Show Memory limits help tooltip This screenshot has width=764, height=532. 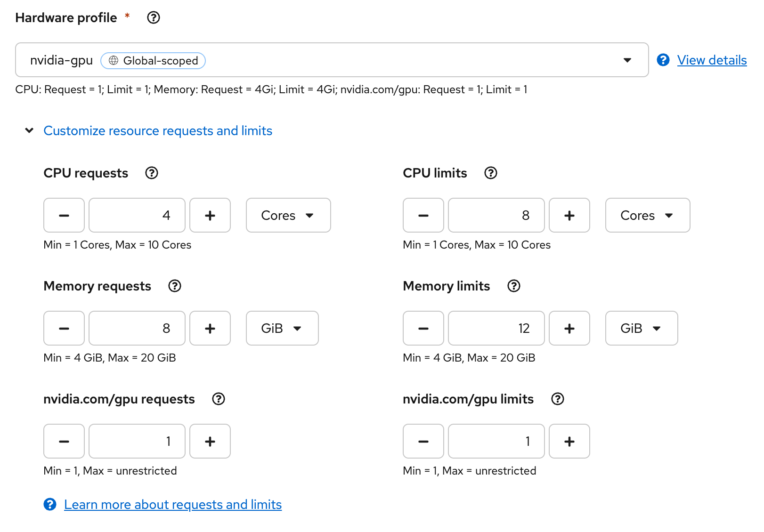pos(514,286)
